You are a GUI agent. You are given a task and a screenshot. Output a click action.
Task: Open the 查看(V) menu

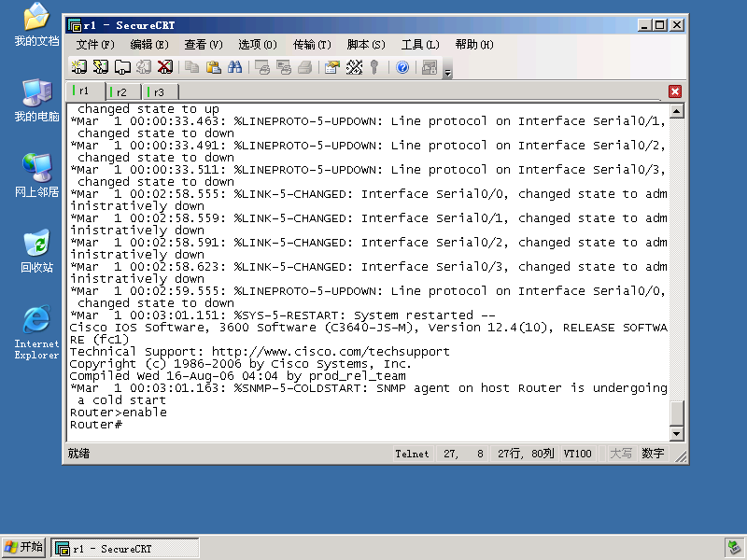point(204,45)
